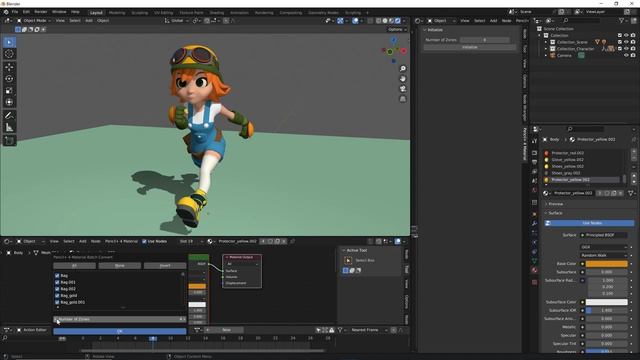Adjust the Subsurface IOR slider field
The width and height of the screenshot is (640, 360).
(x=607, y=311)
